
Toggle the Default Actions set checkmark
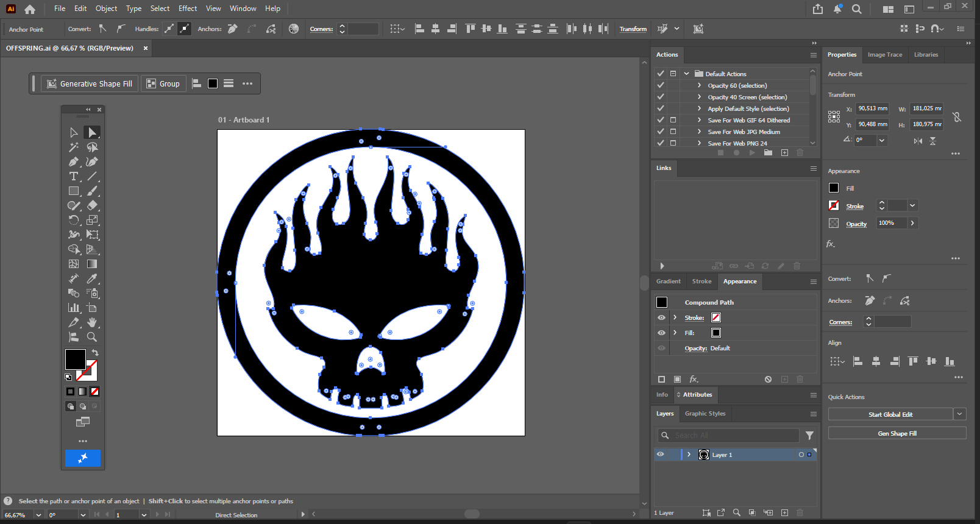pos(660,74)
